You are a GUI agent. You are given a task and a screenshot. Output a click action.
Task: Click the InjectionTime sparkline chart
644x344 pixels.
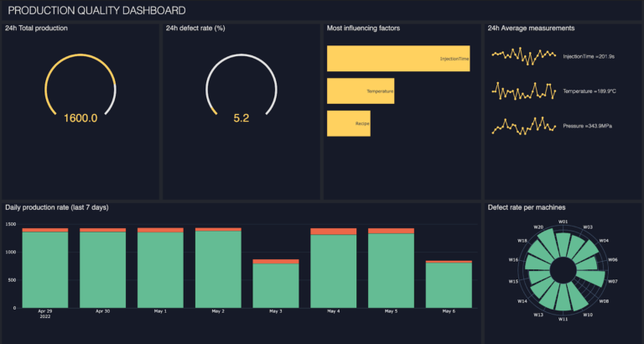pos(523,55)
